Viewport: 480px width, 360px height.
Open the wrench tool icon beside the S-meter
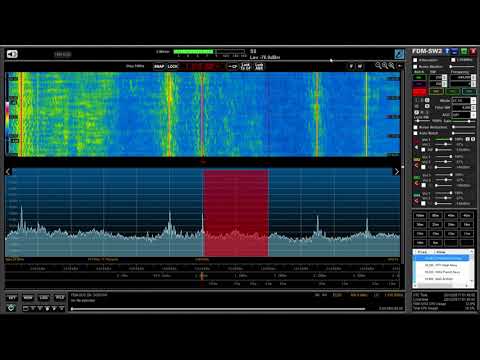pos(399,54)
